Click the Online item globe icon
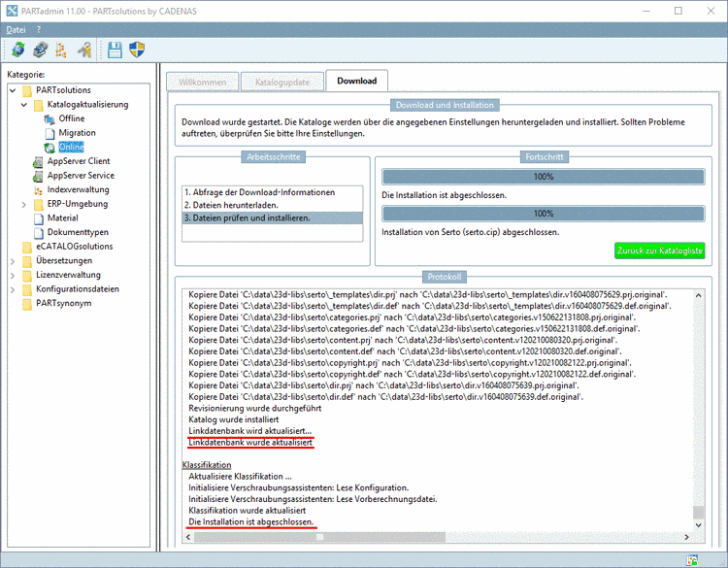This screenshot has height=568, width=728. tap(50, 148)
